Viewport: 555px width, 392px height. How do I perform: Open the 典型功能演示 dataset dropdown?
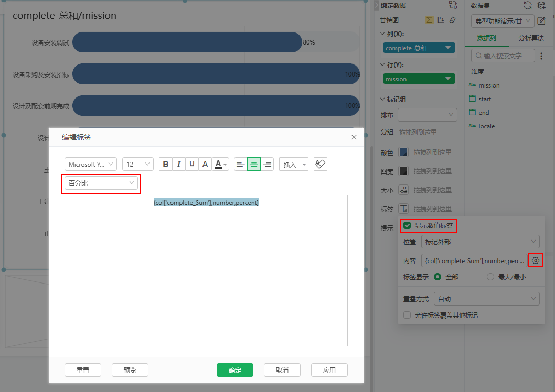coord(503,21)
